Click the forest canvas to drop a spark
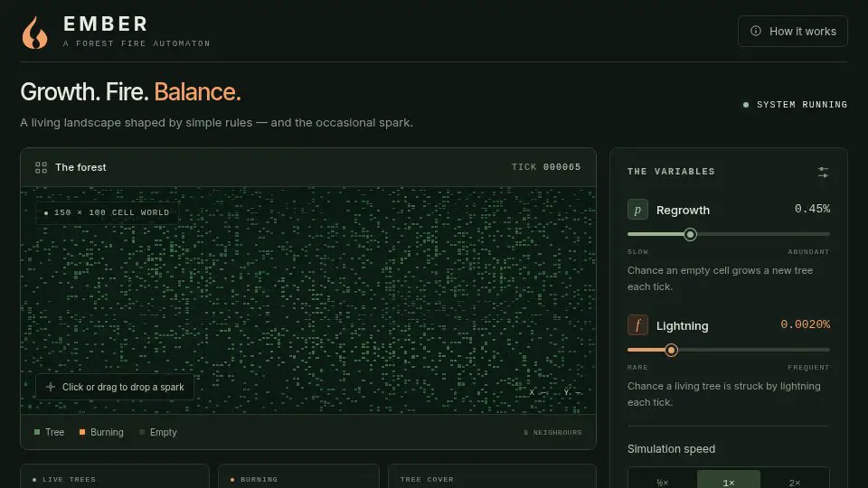 coord(308,300)
